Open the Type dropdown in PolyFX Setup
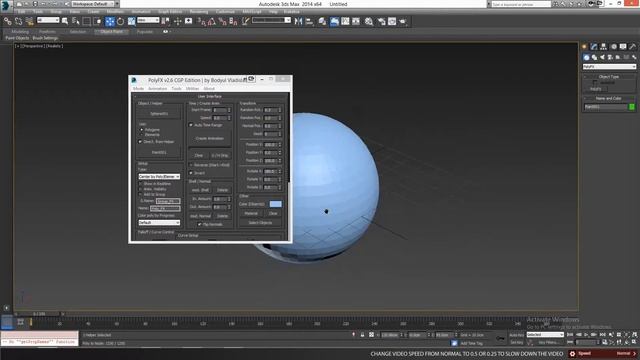 [159, 176]
